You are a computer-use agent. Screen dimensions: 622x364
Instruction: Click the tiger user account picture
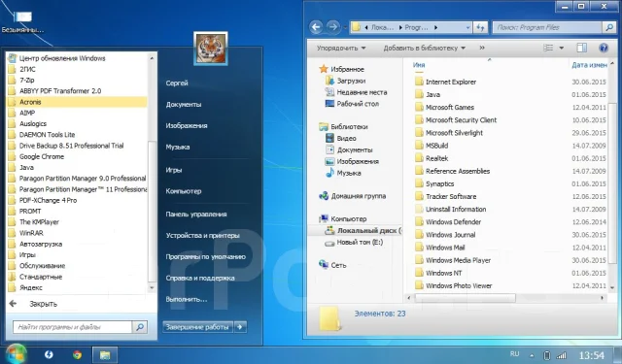tap(211, 49)
